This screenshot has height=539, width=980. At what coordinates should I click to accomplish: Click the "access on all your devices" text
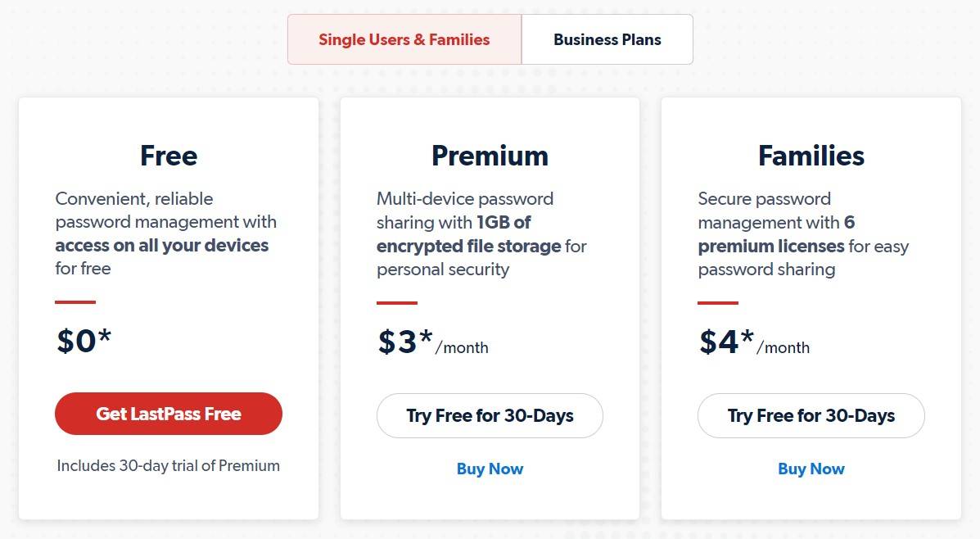coord(162,246)
